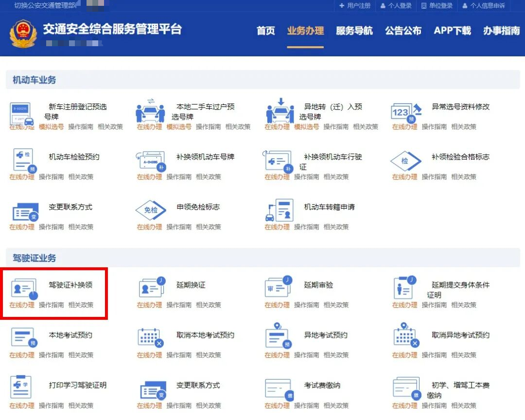Open the 补换领机动车行驶证 icon
525x420 pixels.
click(x=278, y=161)
